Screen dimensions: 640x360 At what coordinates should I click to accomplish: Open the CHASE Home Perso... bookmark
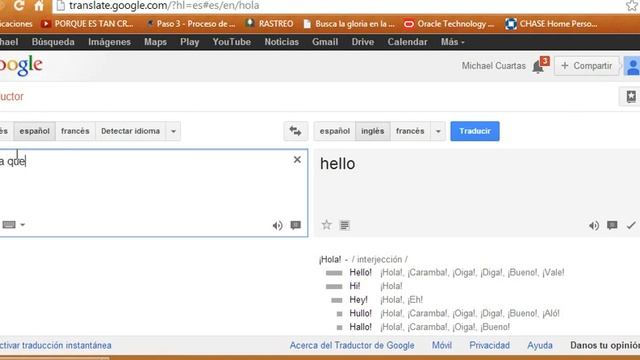pos(551,24)
